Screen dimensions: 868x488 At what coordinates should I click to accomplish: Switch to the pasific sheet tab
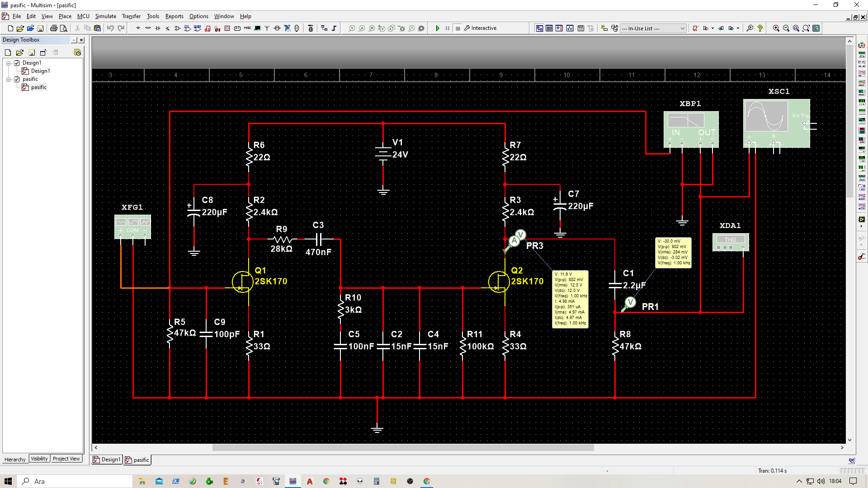137,460
